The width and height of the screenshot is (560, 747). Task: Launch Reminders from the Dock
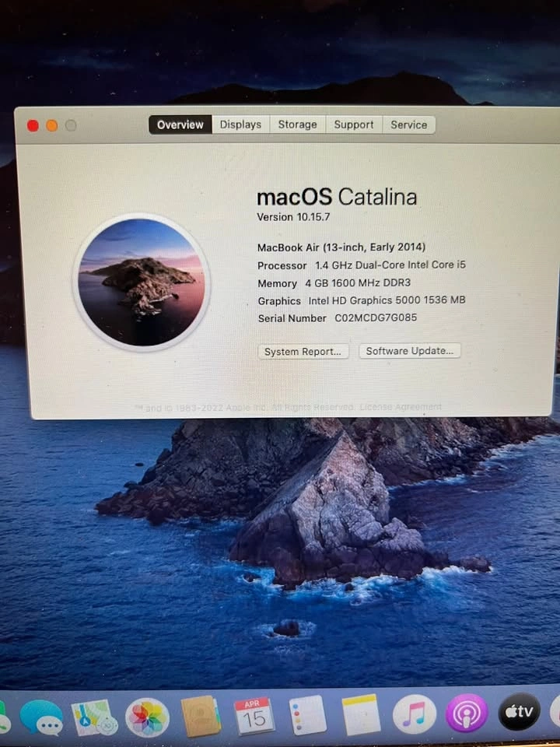point(308,716)
